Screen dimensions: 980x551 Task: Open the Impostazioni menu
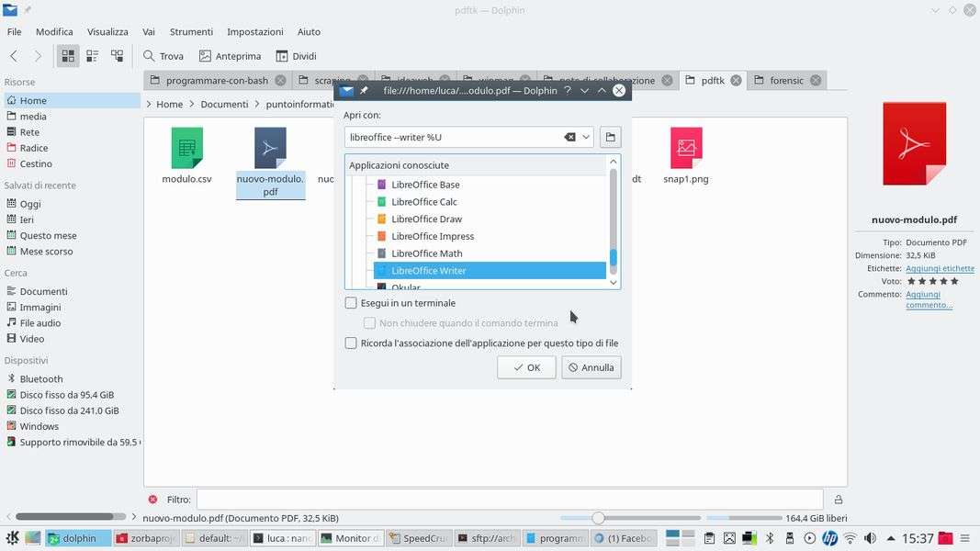pos(255,32)
